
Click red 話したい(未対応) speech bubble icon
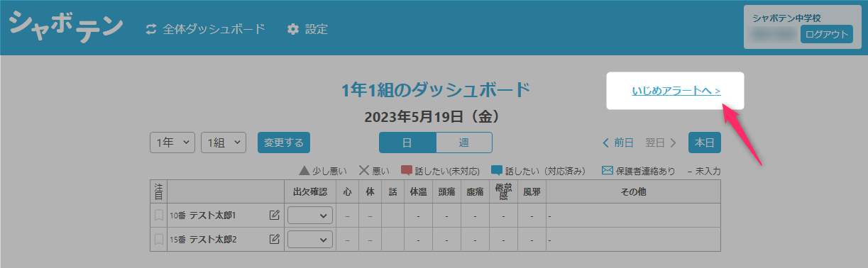[x=407, y=171]
